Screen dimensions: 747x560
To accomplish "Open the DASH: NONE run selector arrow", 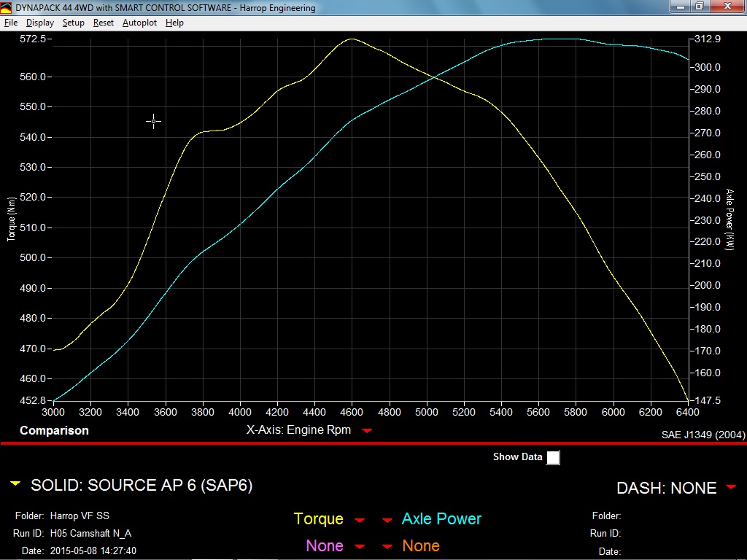I will [x=731, y=487].
